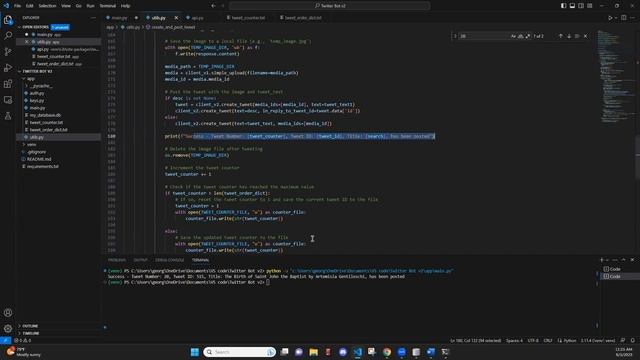Open the Help menu
Screen dimensions: 640x360
click(x=125, y=6)
